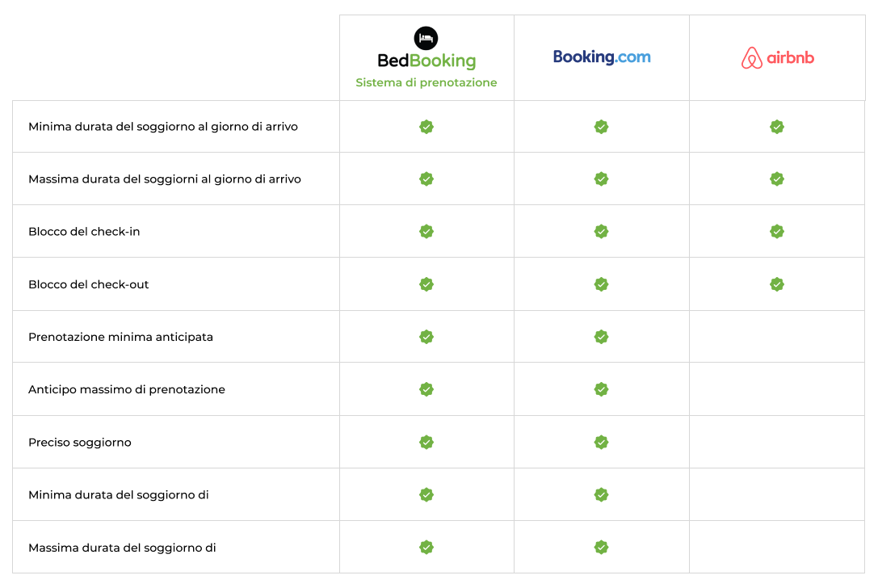Viewport: 878px width, 588px height.
Task: Click Booking.com checkmark for Blocco del check-in
Action: (602, 231)
